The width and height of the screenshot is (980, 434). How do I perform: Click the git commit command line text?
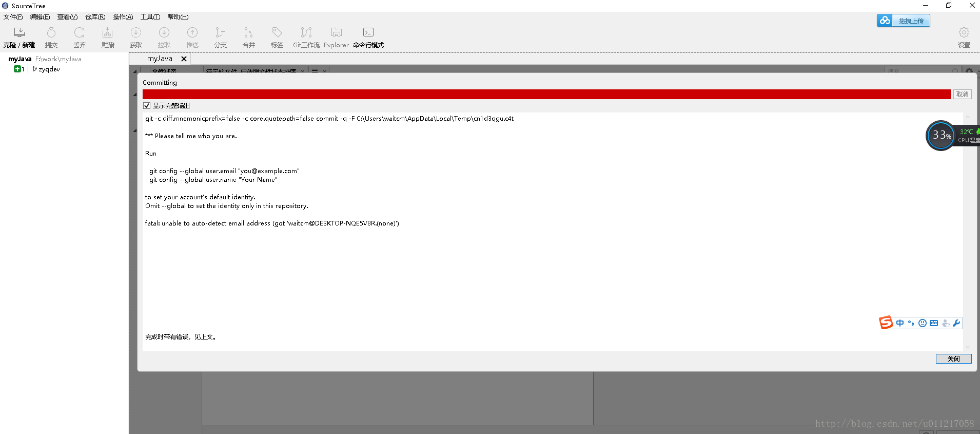329,119
